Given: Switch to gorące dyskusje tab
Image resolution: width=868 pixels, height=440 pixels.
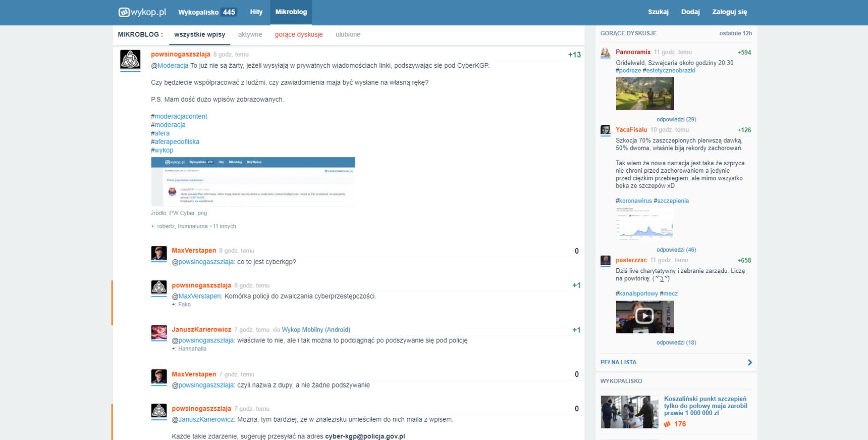Looking at the screenshot, I should point(299,34).
